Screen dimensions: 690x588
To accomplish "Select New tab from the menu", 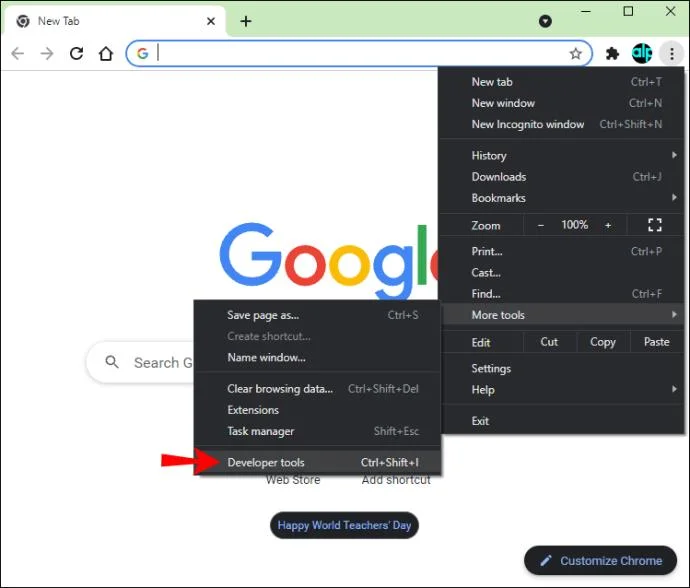I will pyautogui.click(x=562, y=82).
